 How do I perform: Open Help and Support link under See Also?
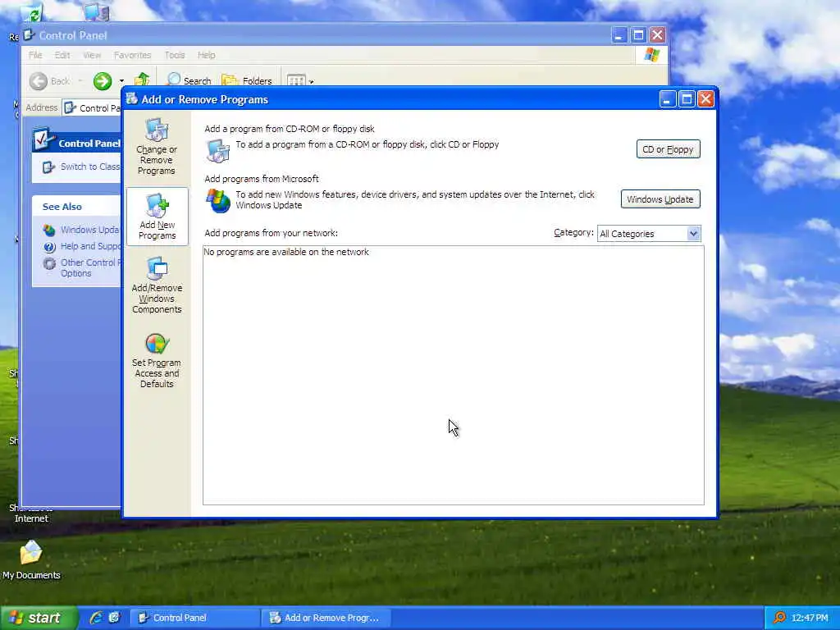90,246
